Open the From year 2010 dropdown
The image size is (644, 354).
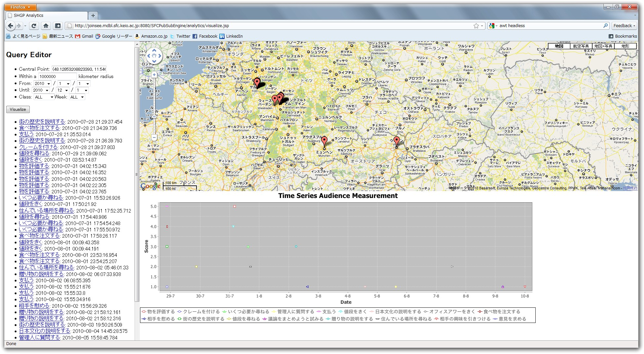click(x=42, y=84)
